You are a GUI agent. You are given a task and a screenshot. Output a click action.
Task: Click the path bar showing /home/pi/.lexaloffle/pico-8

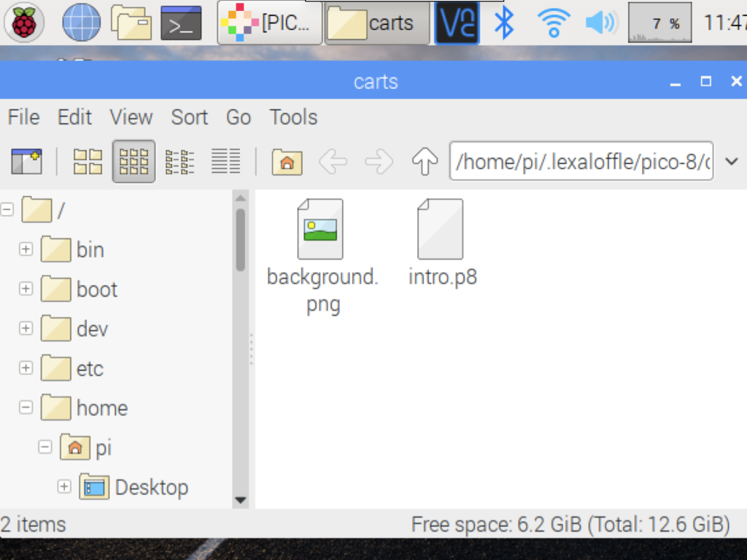click(581, 161)
